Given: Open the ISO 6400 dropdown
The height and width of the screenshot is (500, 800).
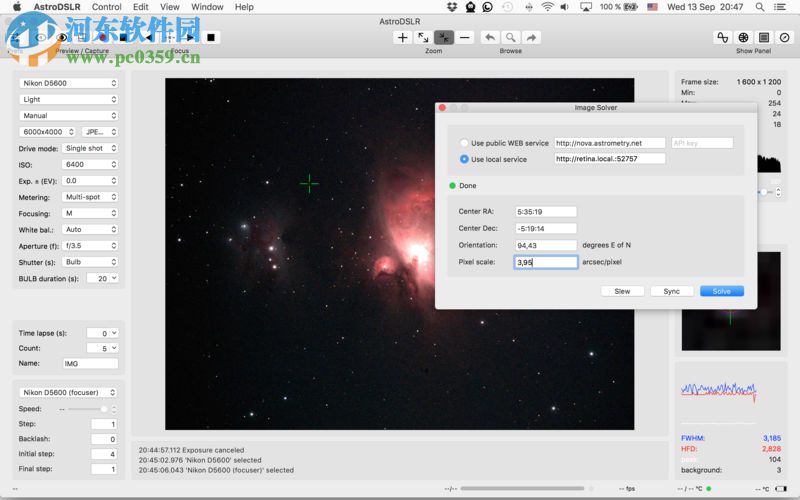Looking at the screenshot, I should coord(90,164).
